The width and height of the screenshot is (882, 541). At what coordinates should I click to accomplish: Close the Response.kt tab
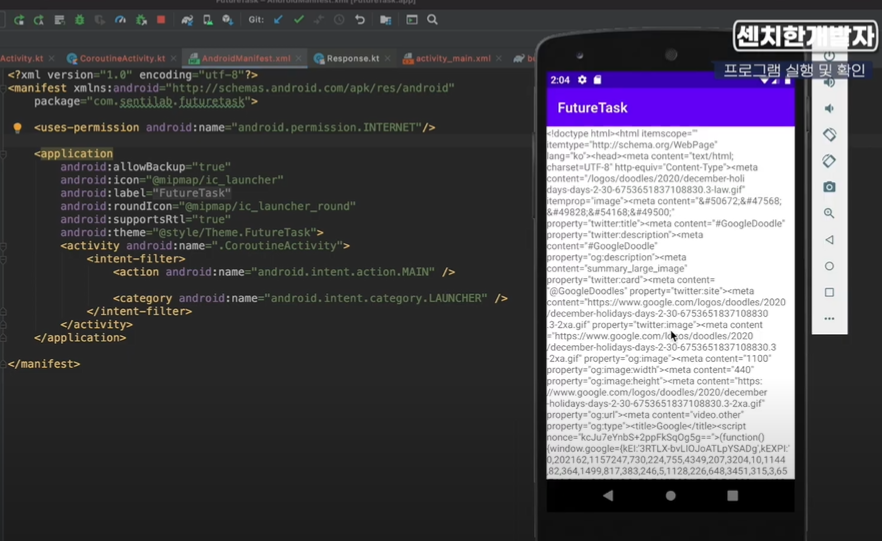coord(388,58)
